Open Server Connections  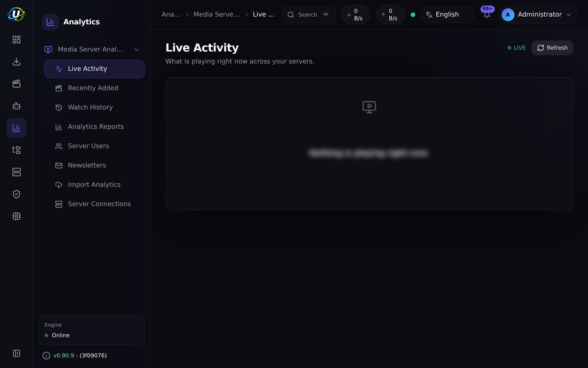point(94,204)
